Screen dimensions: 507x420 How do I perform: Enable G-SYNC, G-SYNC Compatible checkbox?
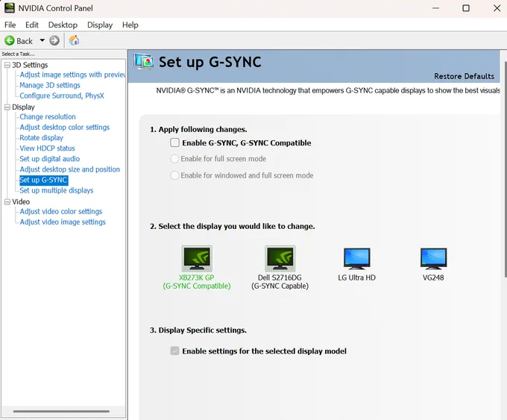click(x=174, y=142)
